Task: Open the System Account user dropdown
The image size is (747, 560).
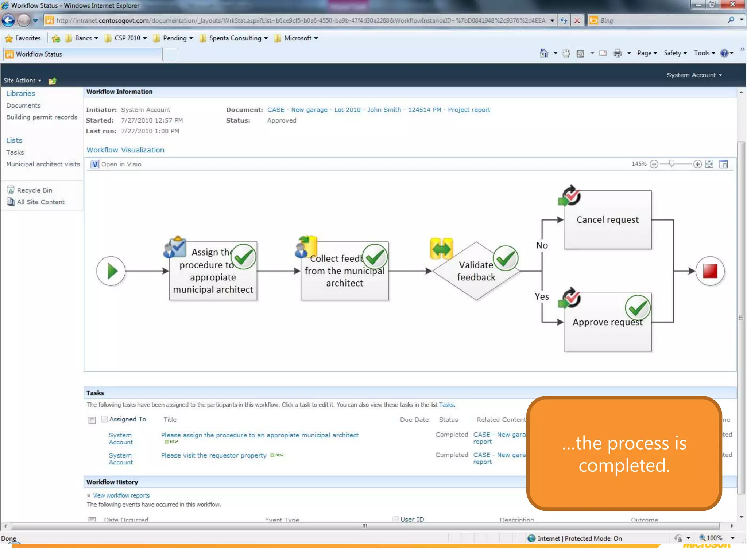Action: point(694,75)
